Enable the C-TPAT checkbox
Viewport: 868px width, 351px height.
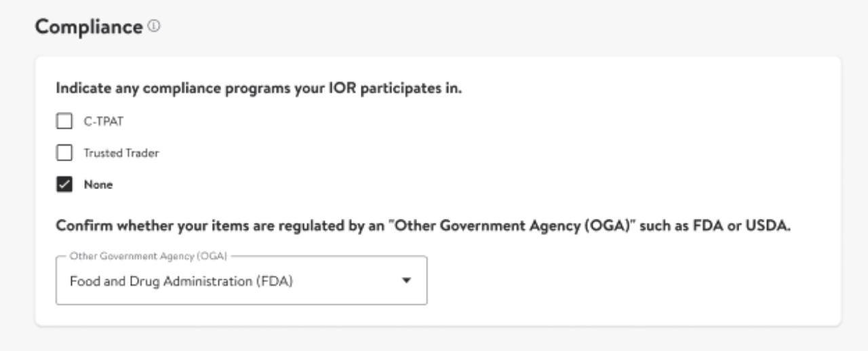pos(64,122)
